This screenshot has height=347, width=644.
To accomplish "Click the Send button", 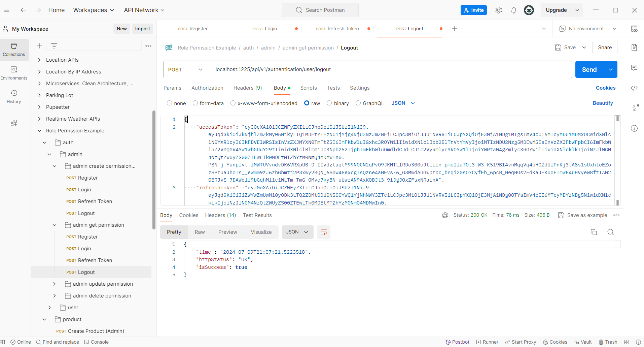I will (589, 69).
